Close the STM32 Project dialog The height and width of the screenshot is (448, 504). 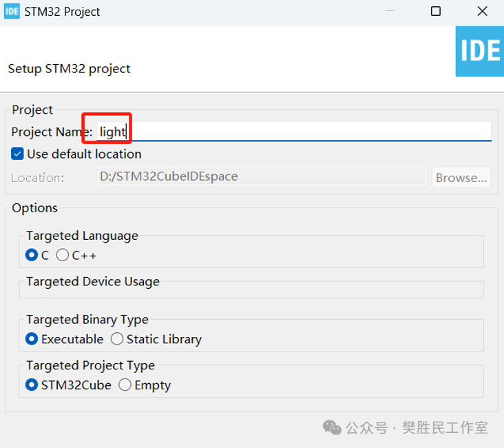point(482,11)
